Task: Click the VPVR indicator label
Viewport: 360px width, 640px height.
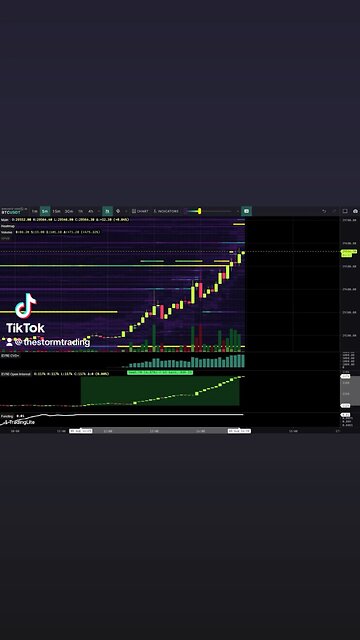Action: coord(5,238)
